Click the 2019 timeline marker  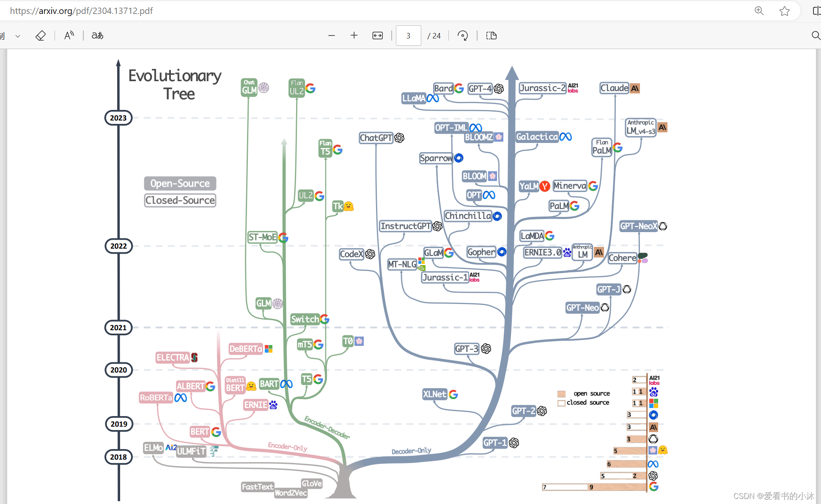coord(118,424)
